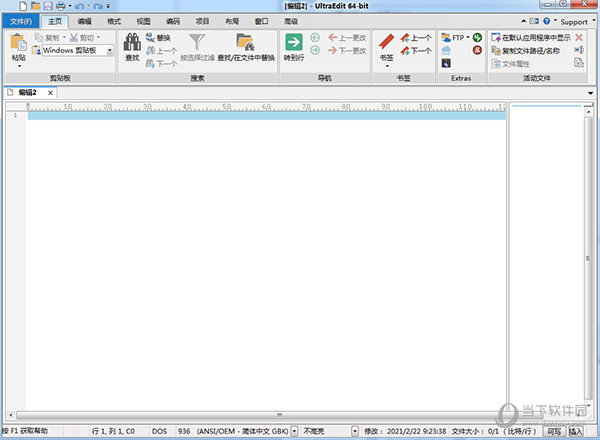
Task: Click Previous bookmark (上一个) in bookmark group
Action: pyautogui.click(x=416, y=37)
